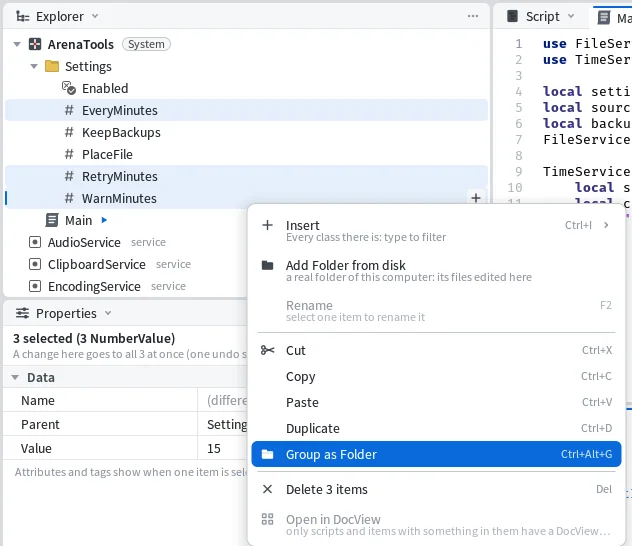Choose Group as Folder
Screen dimensions: 632x546
(436, 454)
